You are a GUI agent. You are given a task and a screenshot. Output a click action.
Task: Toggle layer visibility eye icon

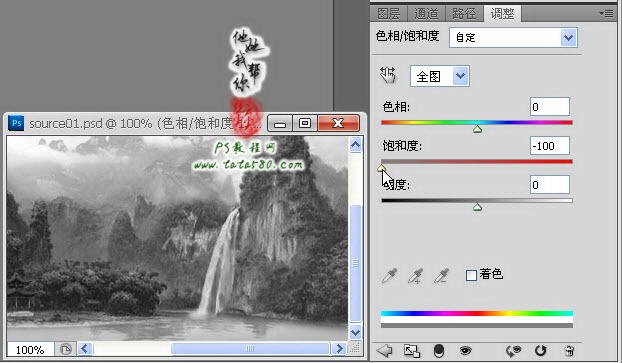465,350
